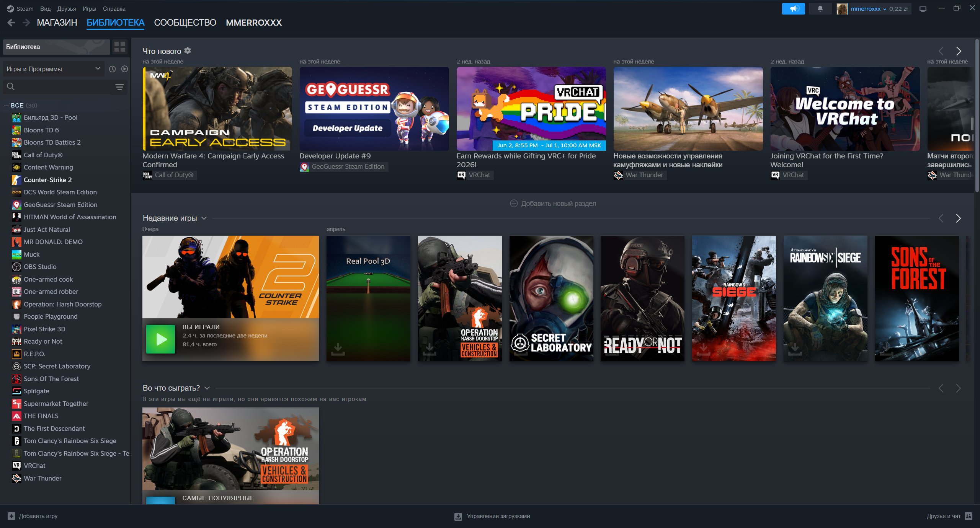Screen dimensions: 980x528
Task: Click the Add a Game plus icon
Action: pyautogui.click(x=11, y=516)
